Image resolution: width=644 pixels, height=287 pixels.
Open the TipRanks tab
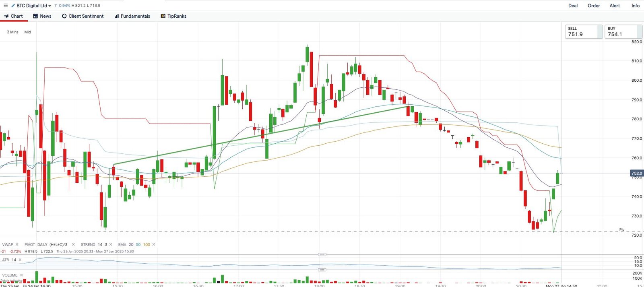173,16
